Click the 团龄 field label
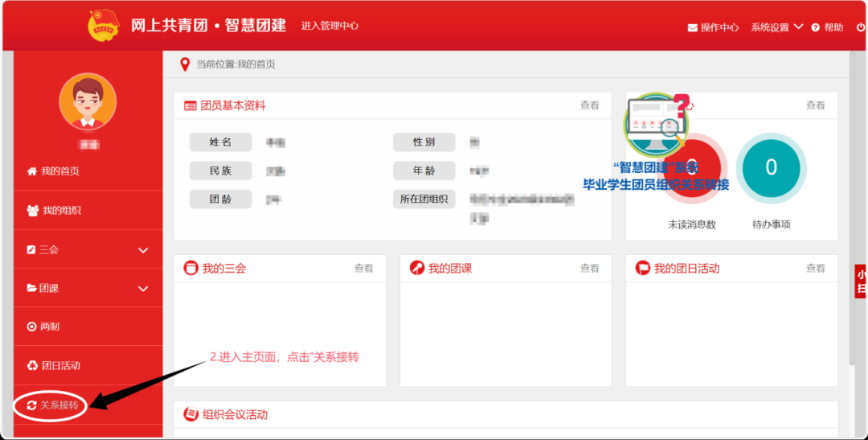 pyautogui.click(x=220, y=199)
